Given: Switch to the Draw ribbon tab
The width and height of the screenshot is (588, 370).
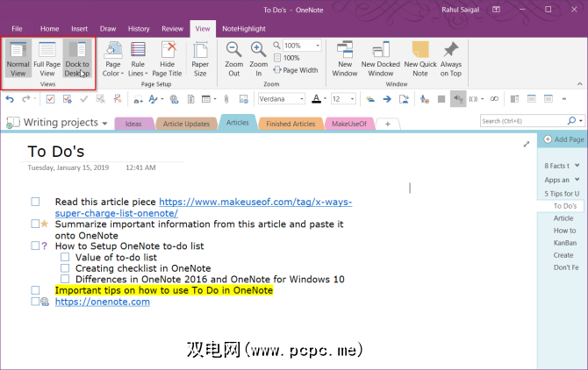Looking at the screenshot, I should [x=108, y=28].
